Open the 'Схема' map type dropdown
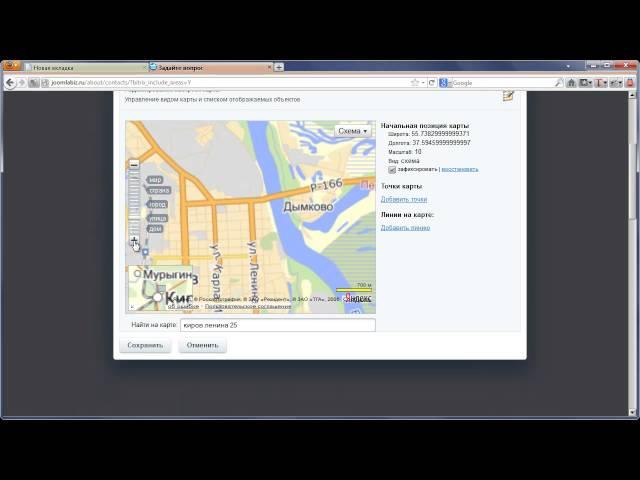The height and width of the screenshot is (480, 640). click(x=353, y=131)
